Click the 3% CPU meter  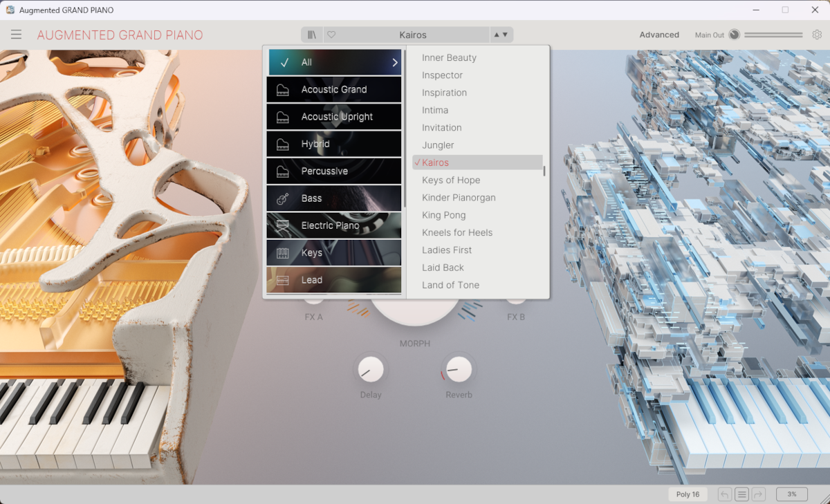click(x=792, y=494)
